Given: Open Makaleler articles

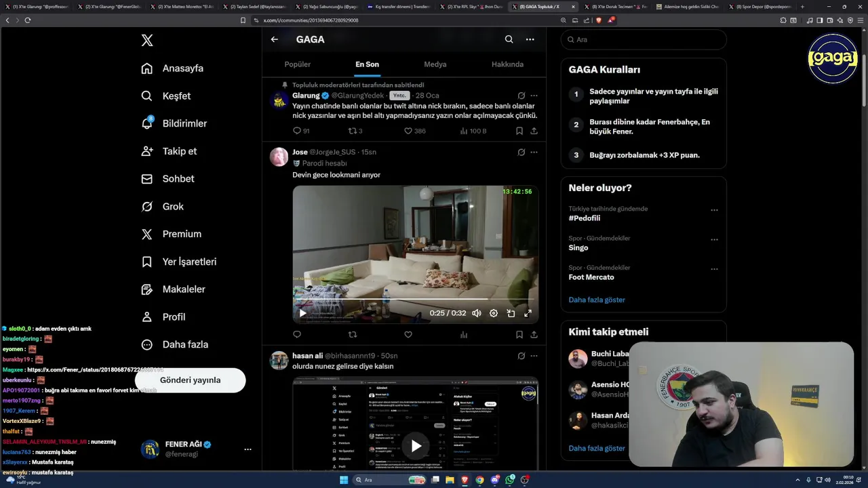Looking at the screenshot, I should click(173, 289).
